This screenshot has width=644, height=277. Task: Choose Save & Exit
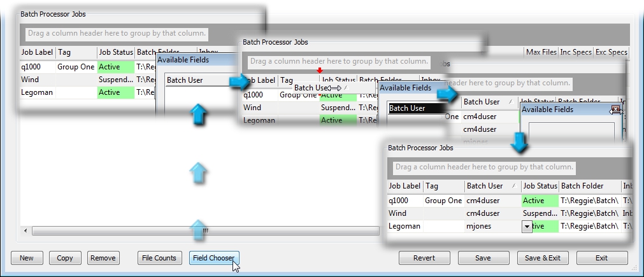tap(542, 258)
